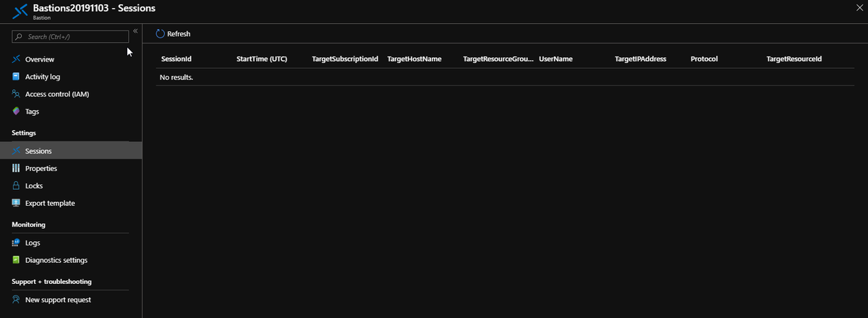Click the Locks padlock icon
The height and width of the screenshot is (318, 868).
coord(17,185)
